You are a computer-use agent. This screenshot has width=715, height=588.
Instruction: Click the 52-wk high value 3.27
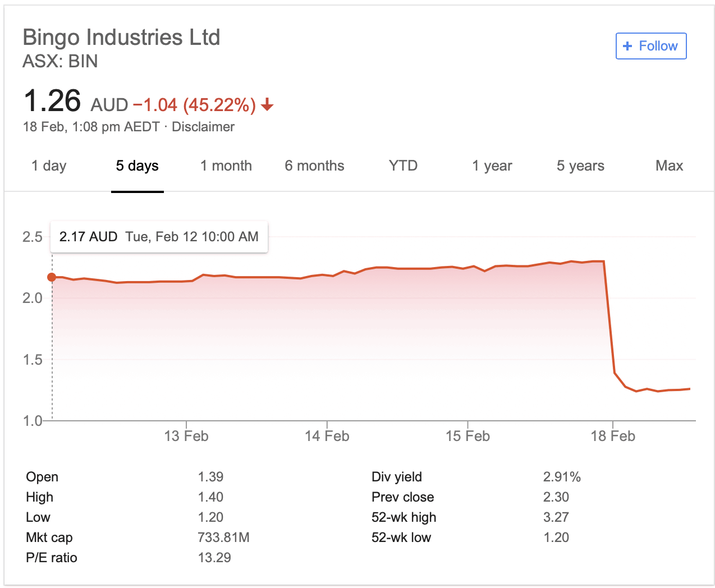(556, 517)
